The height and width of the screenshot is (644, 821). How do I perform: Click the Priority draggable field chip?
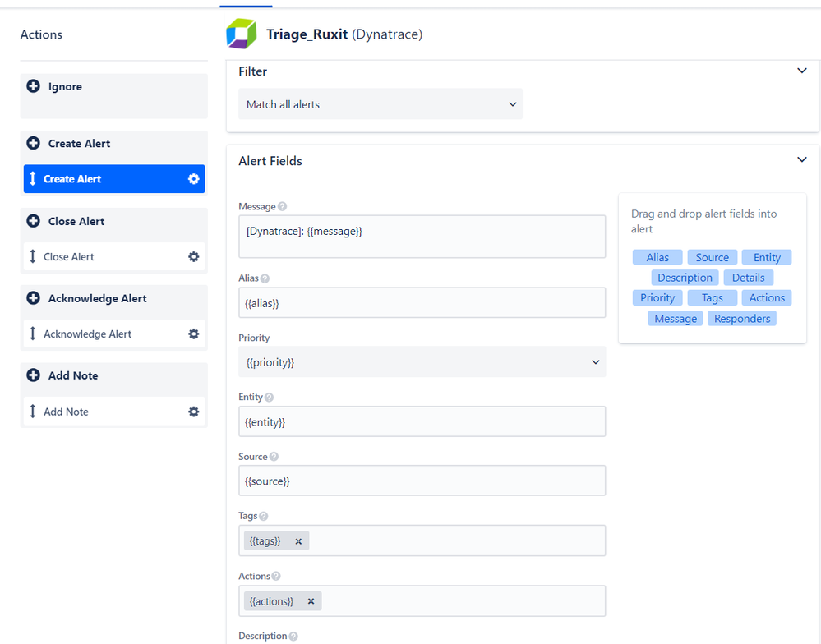(x=657, y=297)
